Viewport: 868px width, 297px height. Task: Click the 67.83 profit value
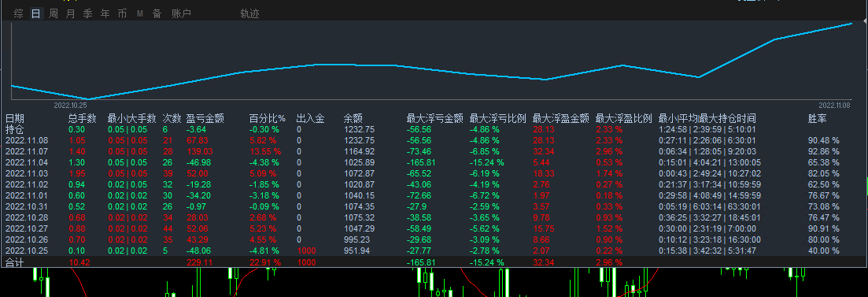pyautogui.click(x=198, y=141)
